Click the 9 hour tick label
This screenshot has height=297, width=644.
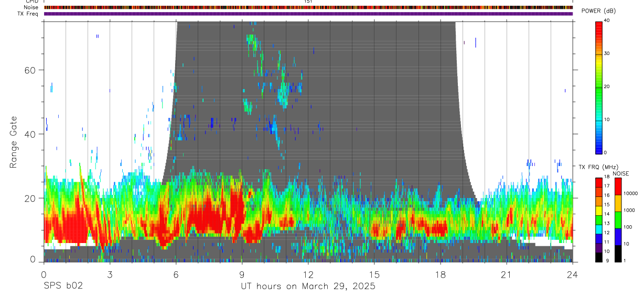(242, 274)
